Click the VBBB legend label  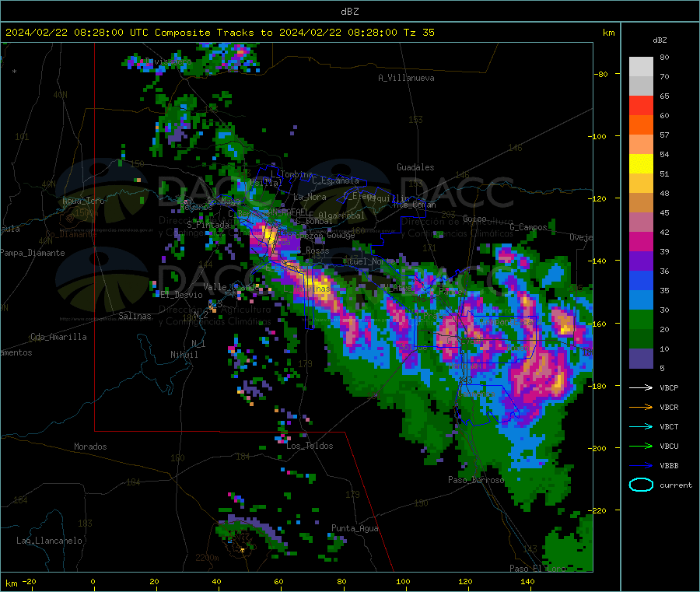coord(669,466)
